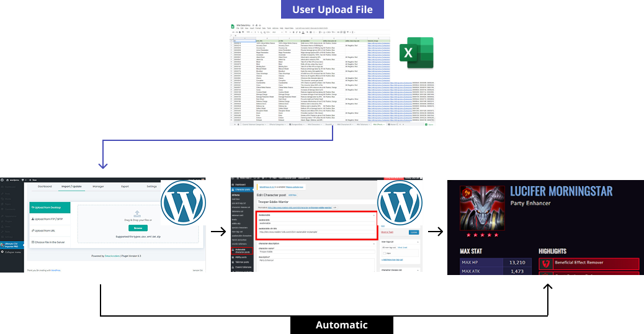The height and width of the screenshot is (334, 644).
Task: Tick the New checkbox in new-tag-cat box
Action: tap(383, 253)
